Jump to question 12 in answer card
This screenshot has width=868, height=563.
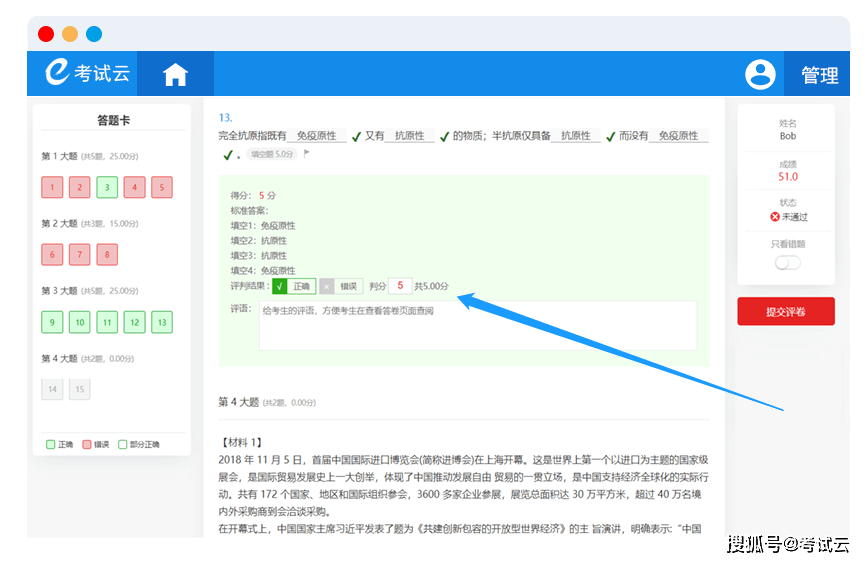(x=135, y=322)
